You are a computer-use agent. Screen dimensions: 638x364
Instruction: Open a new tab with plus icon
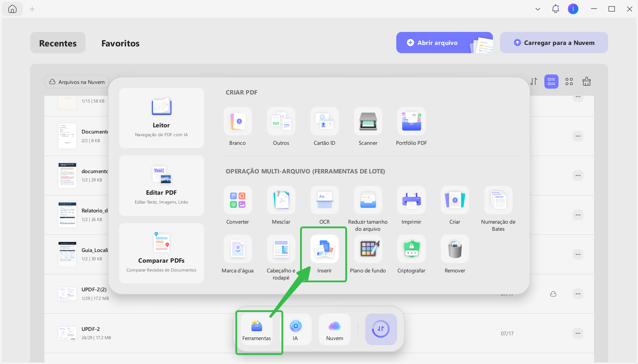[x=32, y=9]
